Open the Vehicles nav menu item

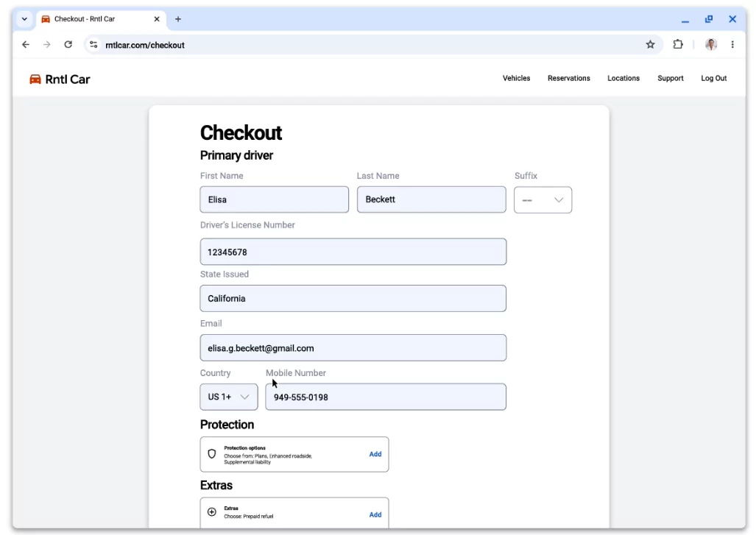[516, 78]
